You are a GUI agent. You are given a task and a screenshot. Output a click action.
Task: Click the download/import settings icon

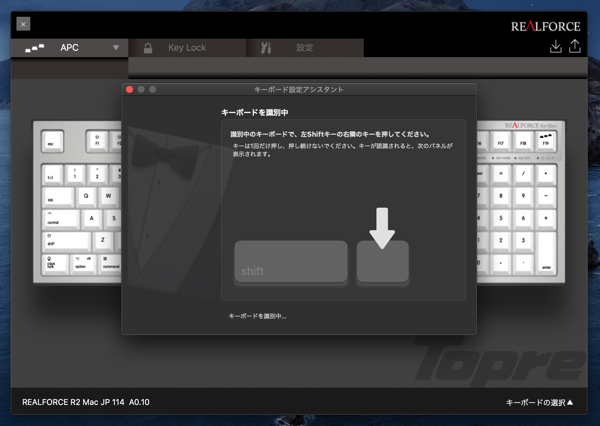click(556, 46)
